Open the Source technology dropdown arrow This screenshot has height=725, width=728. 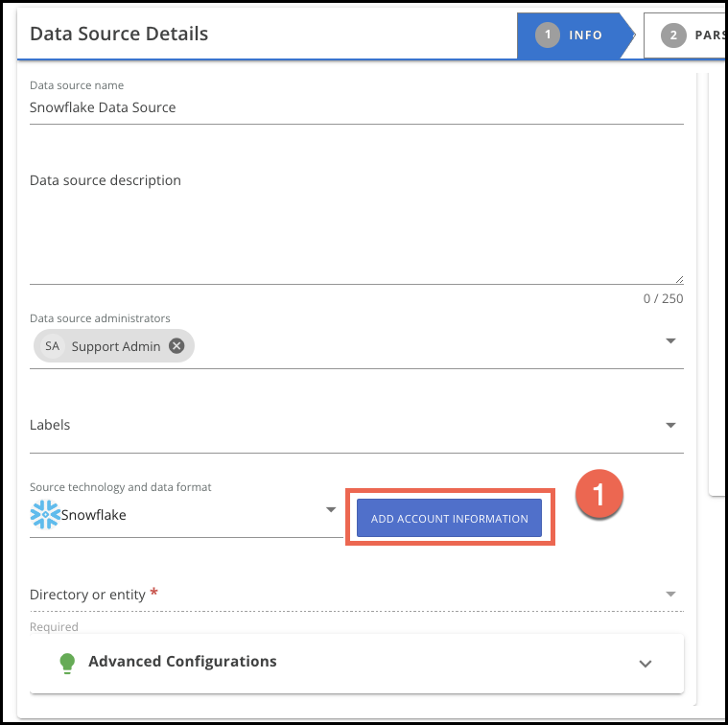click(x=330, y=509)
